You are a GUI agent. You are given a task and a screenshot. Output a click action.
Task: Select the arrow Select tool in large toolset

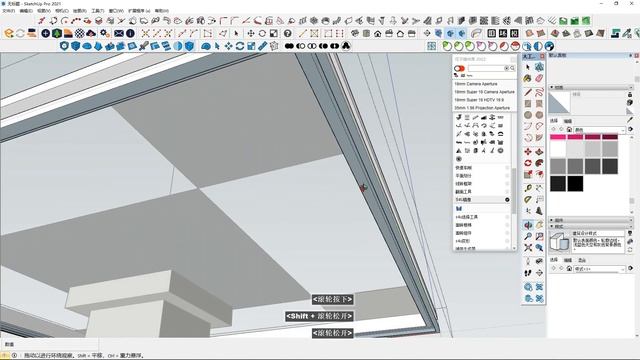528,67
